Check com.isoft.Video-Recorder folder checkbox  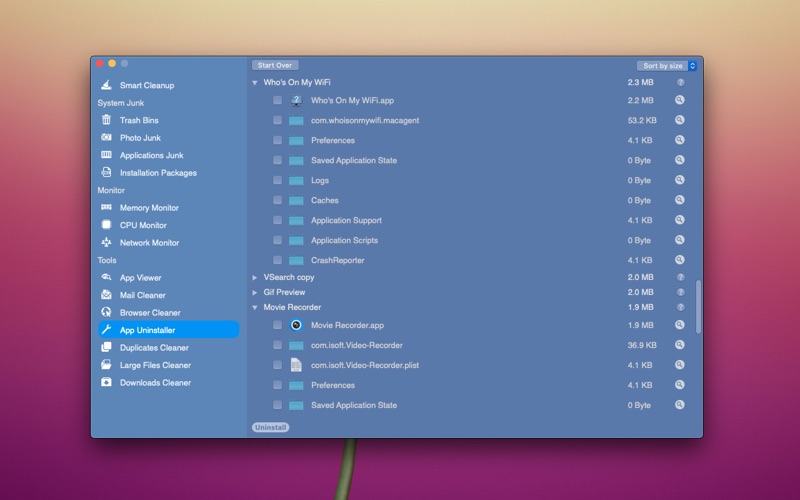[x=277, y=345]
